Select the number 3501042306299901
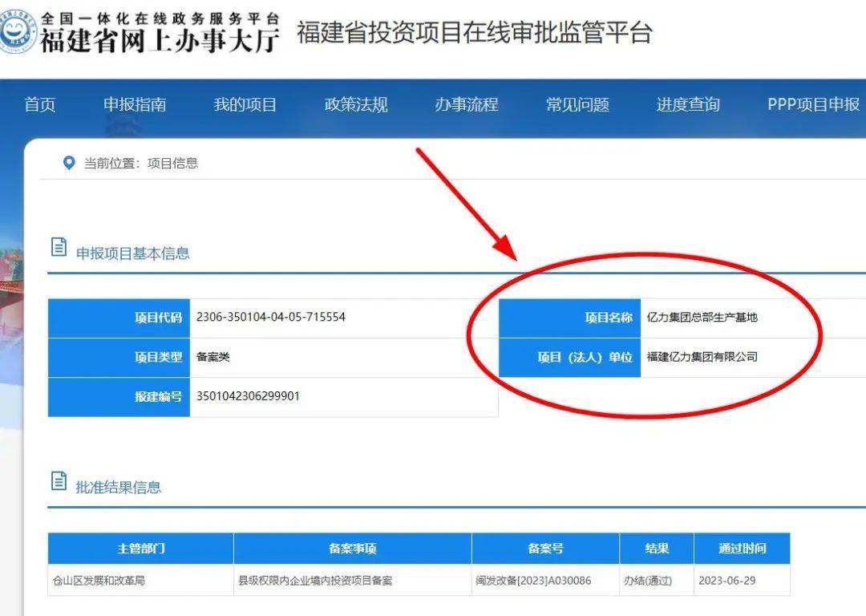Image resolution: width=866 pixels, height=616 pixels. (x=248, y=396)
